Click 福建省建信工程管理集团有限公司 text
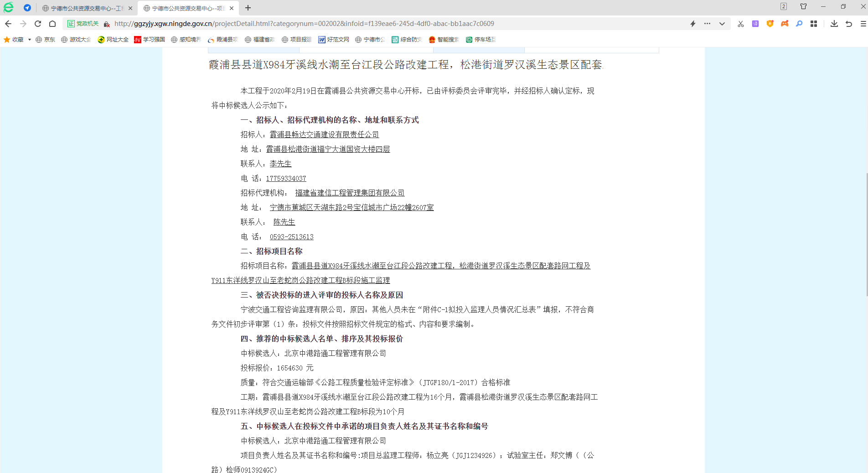 pyautogui.click(x=350, y=193)
